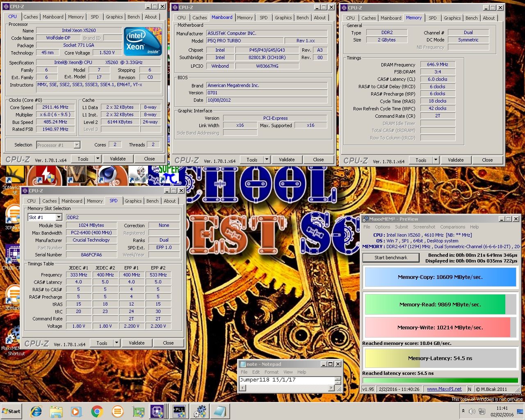Open the Comparisons menu in MaxxMEM
The width and height of the screenshot is (525, 420).
(452, 227)
